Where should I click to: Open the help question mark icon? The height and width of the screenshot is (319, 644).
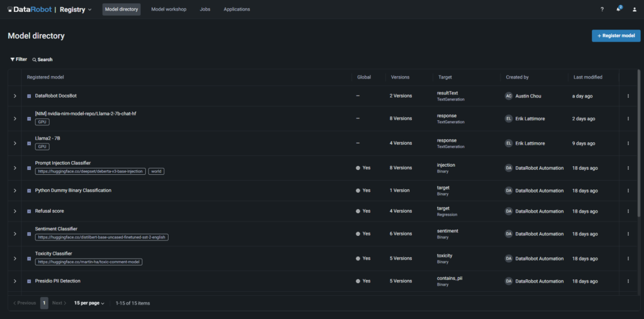click(602, 9)
